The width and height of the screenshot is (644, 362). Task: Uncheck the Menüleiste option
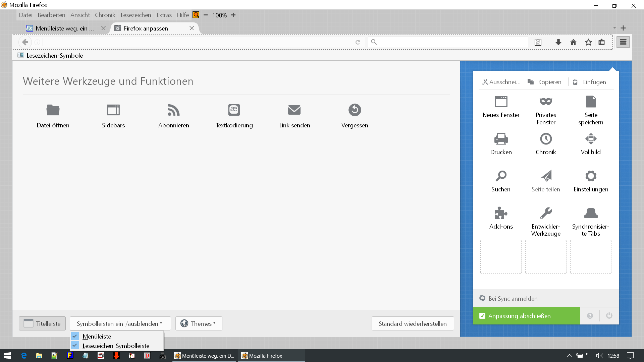pos(97,336)
